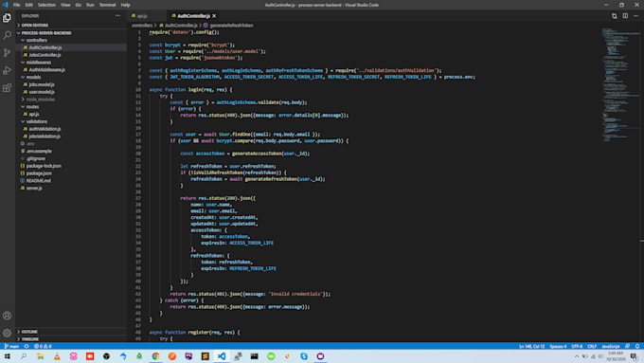Open the Search view in activity bar
The width and height of the screenshot is (644, 363).
point(7,35)
